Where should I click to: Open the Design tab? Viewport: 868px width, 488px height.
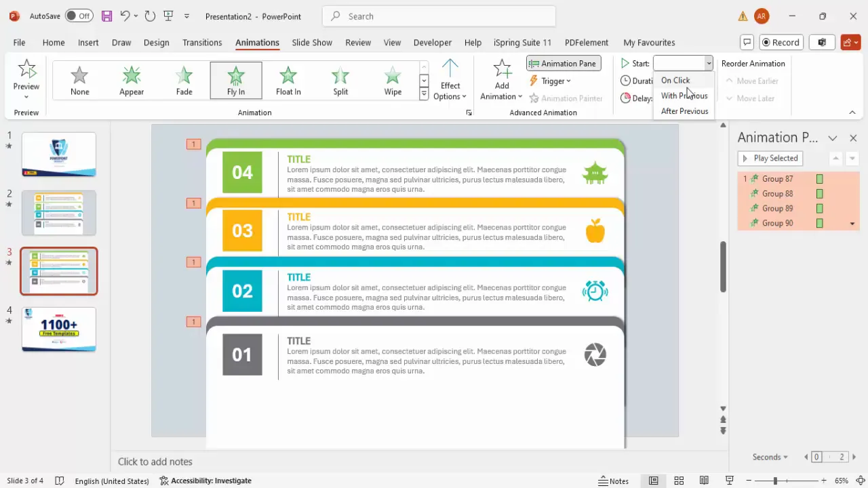click(x=156, y=42)
